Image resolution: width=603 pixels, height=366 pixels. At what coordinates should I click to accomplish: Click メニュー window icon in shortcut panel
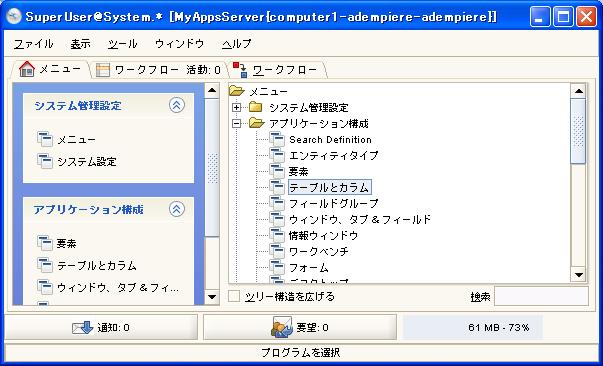pyautogui.click(x=45, y=139)
